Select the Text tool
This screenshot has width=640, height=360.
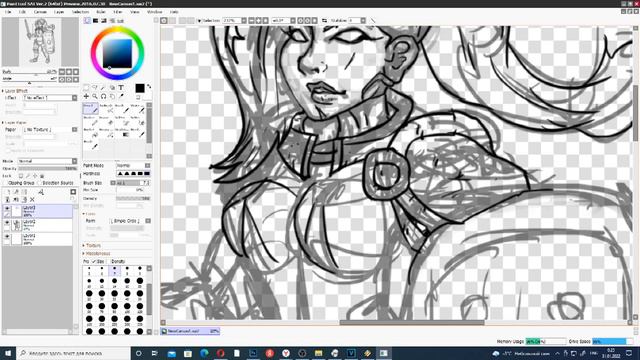point(121,87)
